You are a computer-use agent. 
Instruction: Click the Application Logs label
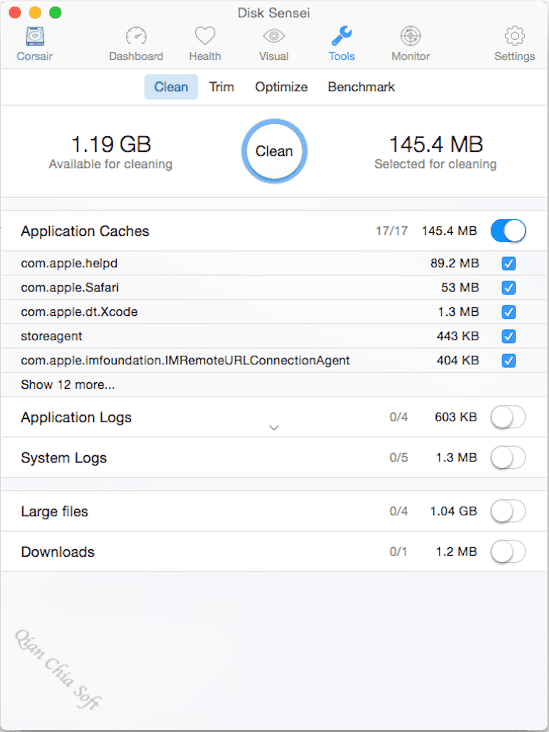[x=76, y=417]
